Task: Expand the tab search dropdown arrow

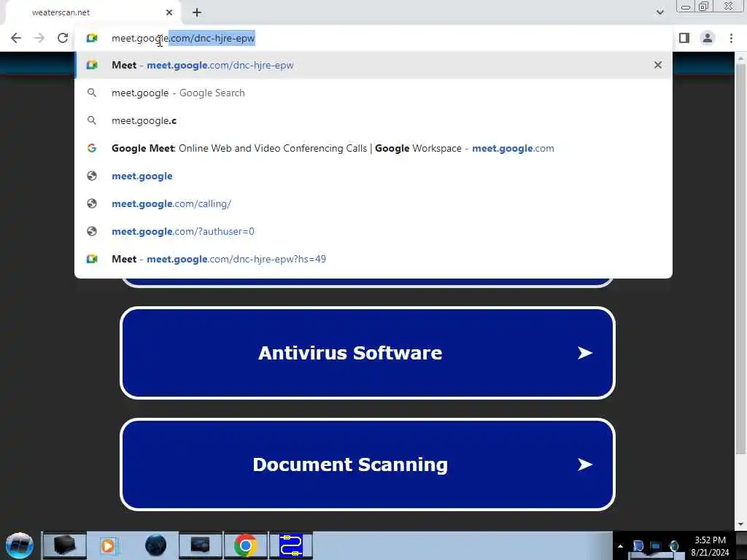Action: (659, 12)
